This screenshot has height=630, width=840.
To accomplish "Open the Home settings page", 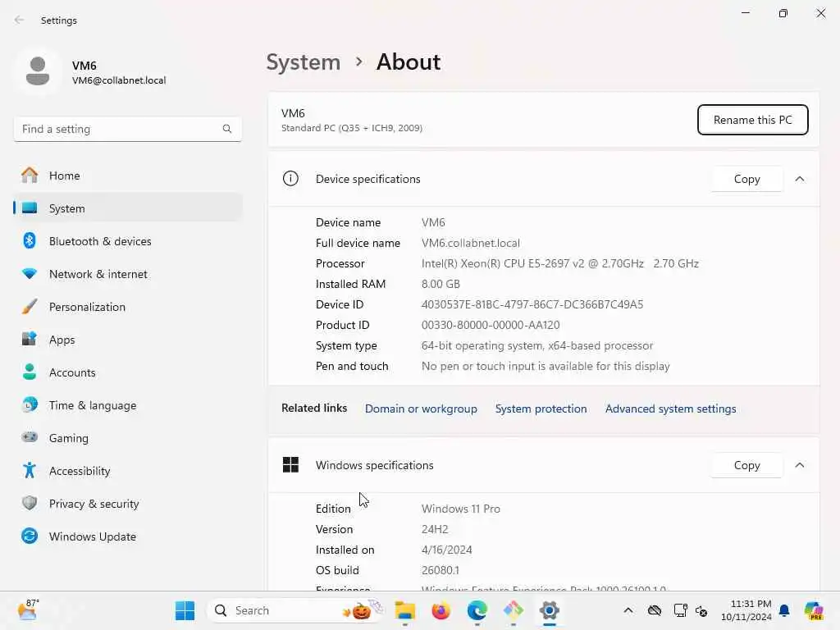I will [127, 176].
